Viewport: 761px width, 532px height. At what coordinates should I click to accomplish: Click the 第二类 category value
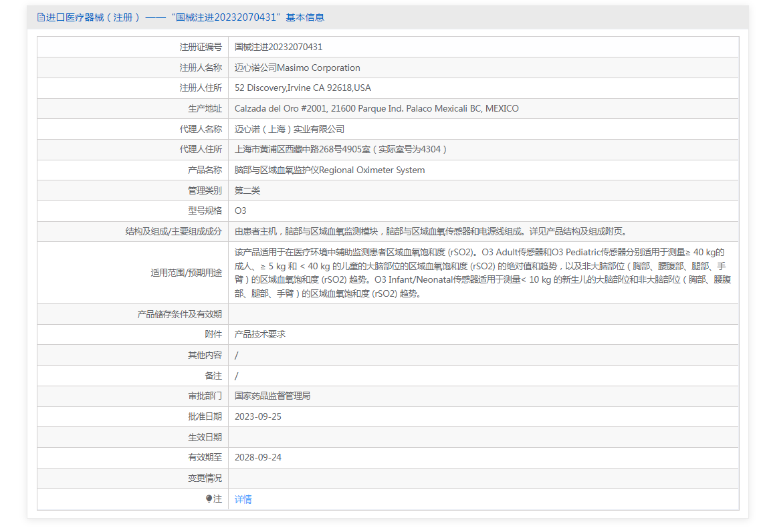coord(247,190)
